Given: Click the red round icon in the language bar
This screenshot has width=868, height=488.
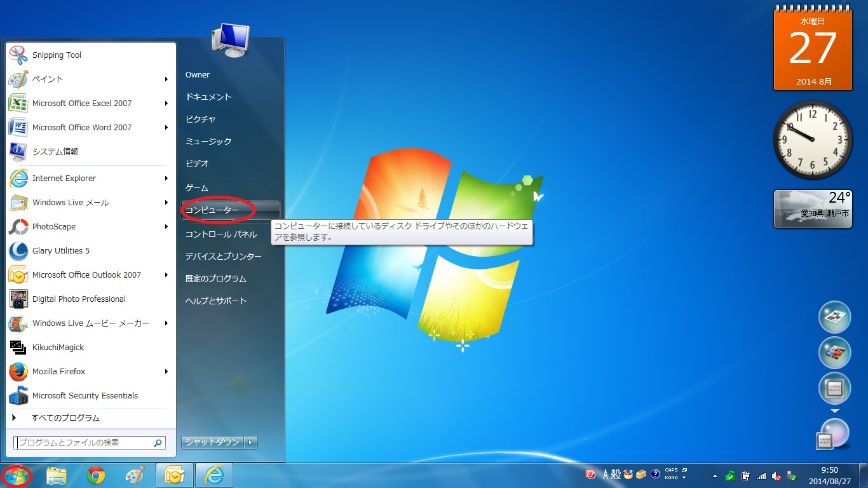Looking at the screenshot, I should 590,475.
